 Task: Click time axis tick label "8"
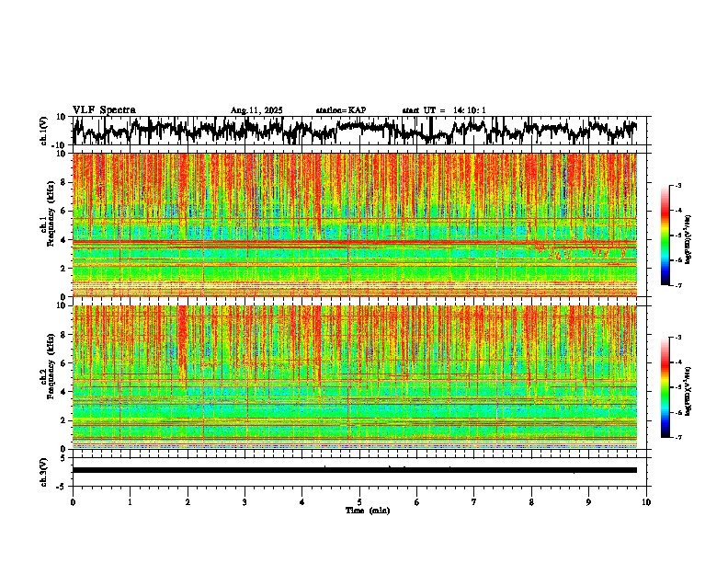(x=531, y=502)
